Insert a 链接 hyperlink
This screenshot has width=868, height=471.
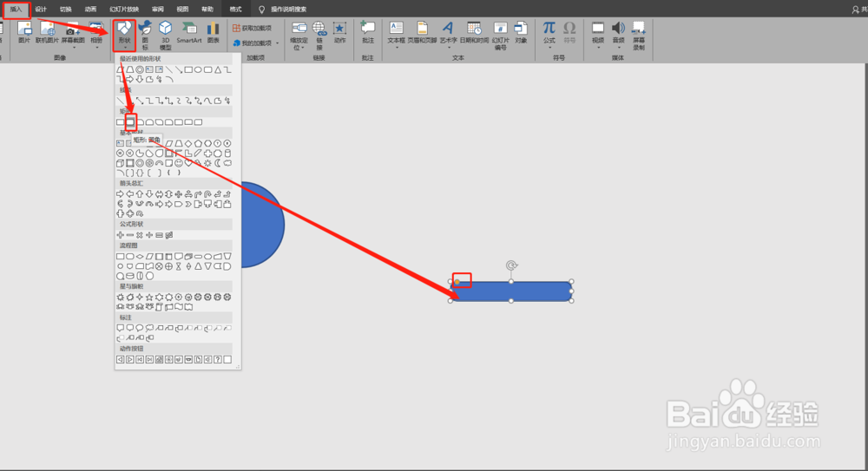tap(319, 35)
